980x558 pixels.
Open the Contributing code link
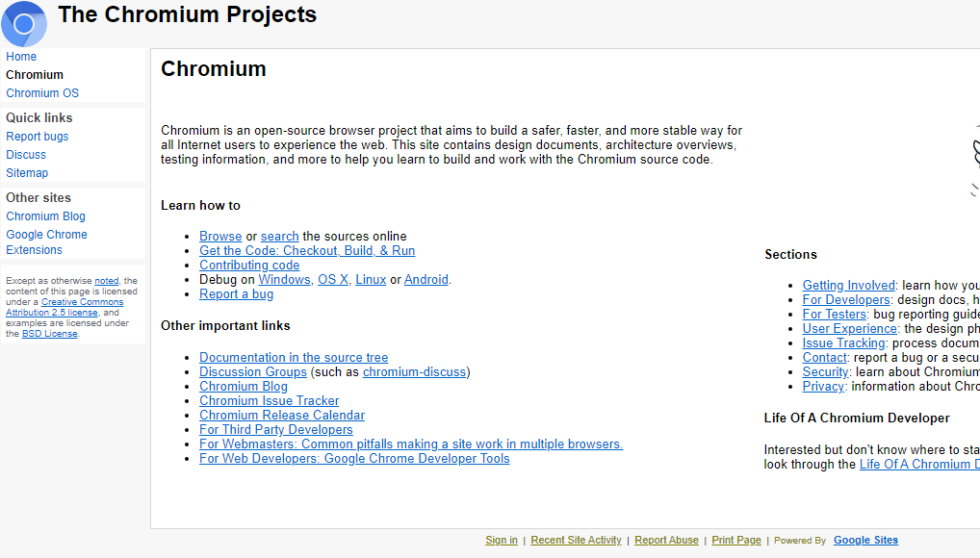click(249, 265)
